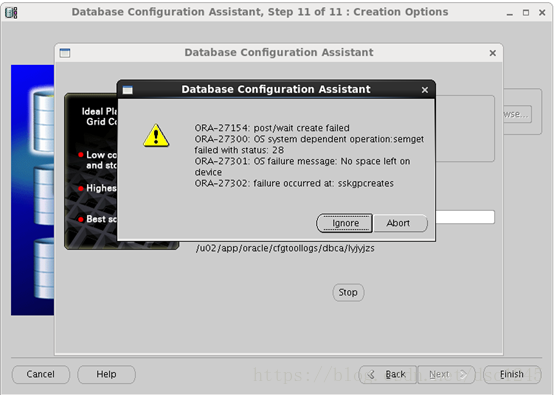
Task: Go Back to the previous wizard step
Action: pos(388,374)
